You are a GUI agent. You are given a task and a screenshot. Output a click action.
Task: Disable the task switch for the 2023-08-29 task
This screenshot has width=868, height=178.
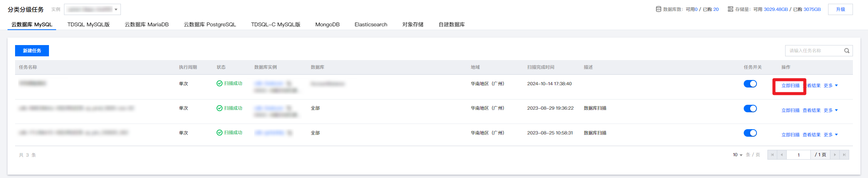coord(750,109)
